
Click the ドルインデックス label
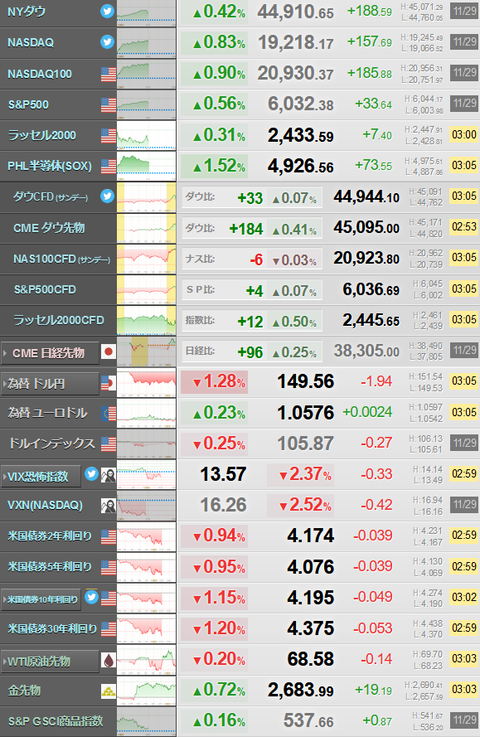point(52,444)
